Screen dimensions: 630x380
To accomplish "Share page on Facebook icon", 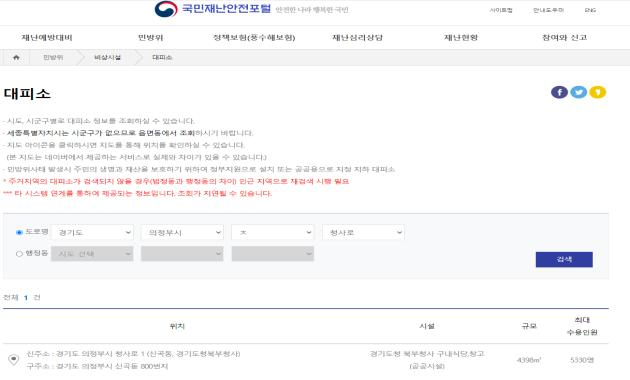I will click(559, 92).
